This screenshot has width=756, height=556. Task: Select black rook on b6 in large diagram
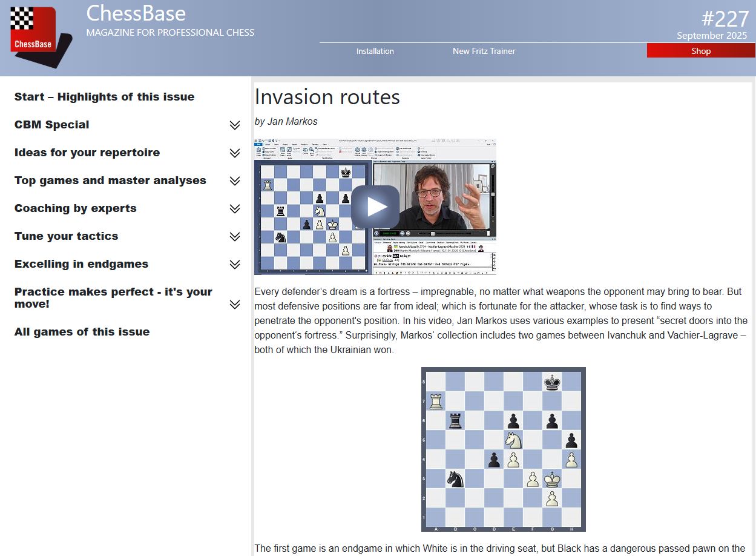[x=455, y=420]
